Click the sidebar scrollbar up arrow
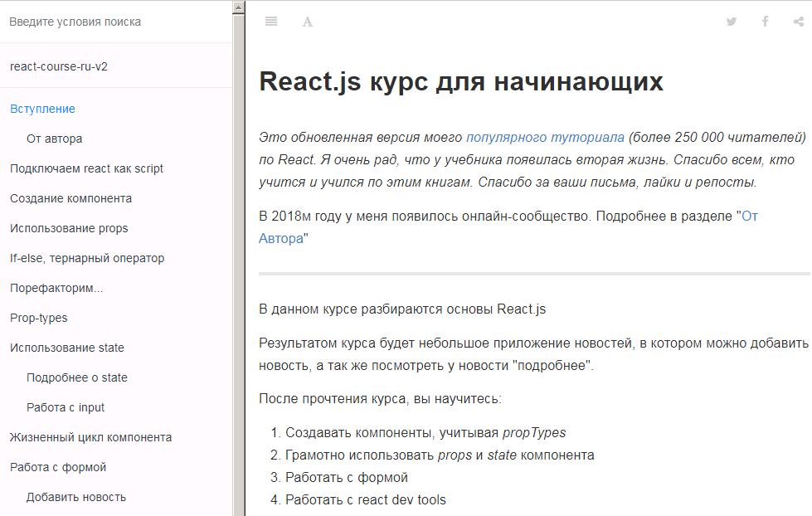Viewport: 812px width, 516px height. pos(238,7)
